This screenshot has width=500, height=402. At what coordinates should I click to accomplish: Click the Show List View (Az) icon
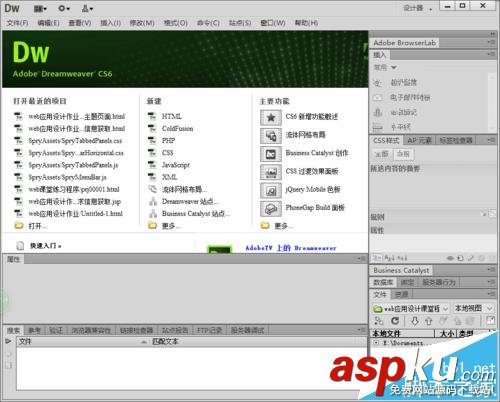point(389,258)
